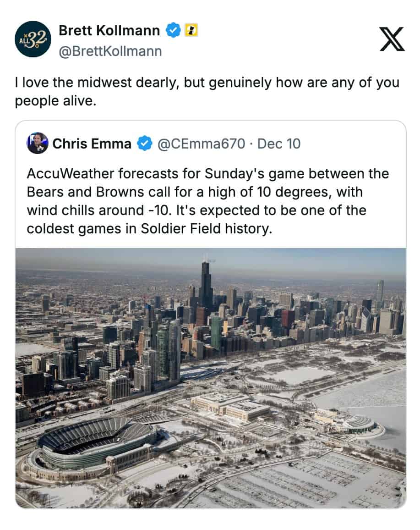The image size is (420, 530).
Task: Visit the @BrettKollmann handle
Action: pos(110,51)
